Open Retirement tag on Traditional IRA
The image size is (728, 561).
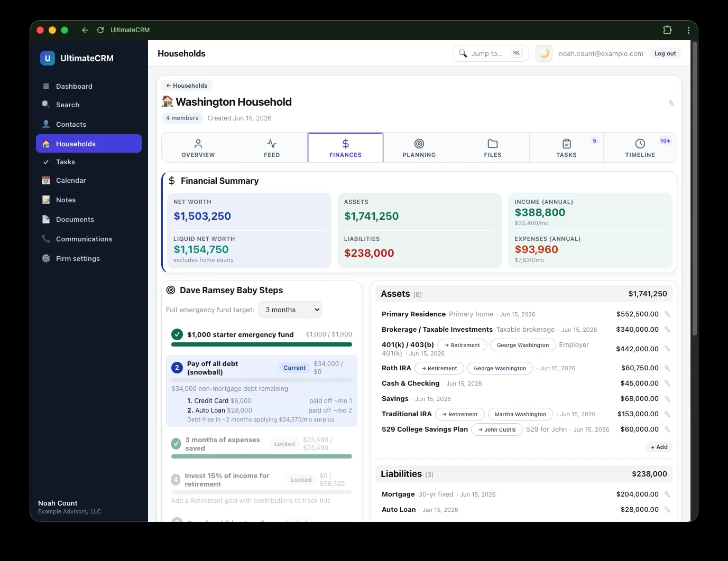click(459, 414)
